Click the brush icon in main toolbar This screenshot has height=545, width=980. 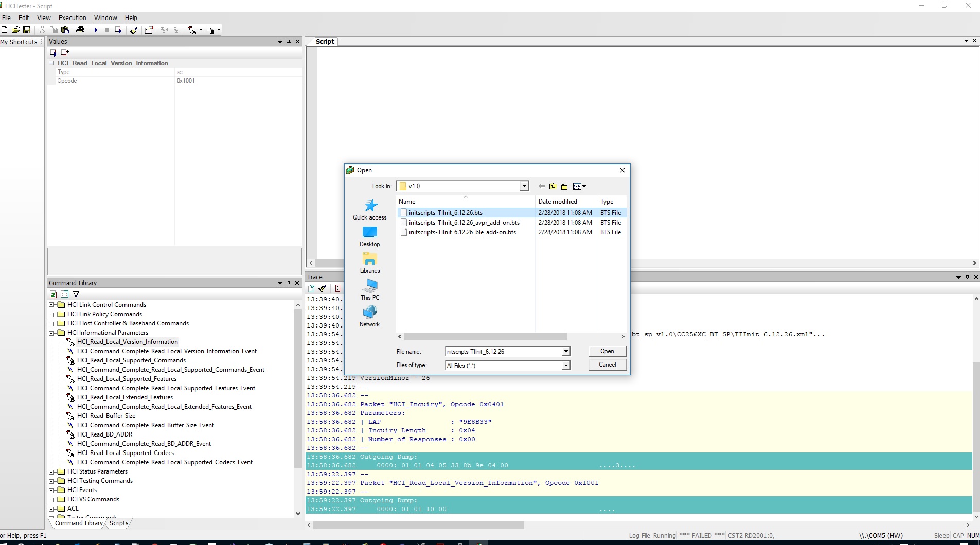pyautogui.click(x=134, y=30)
